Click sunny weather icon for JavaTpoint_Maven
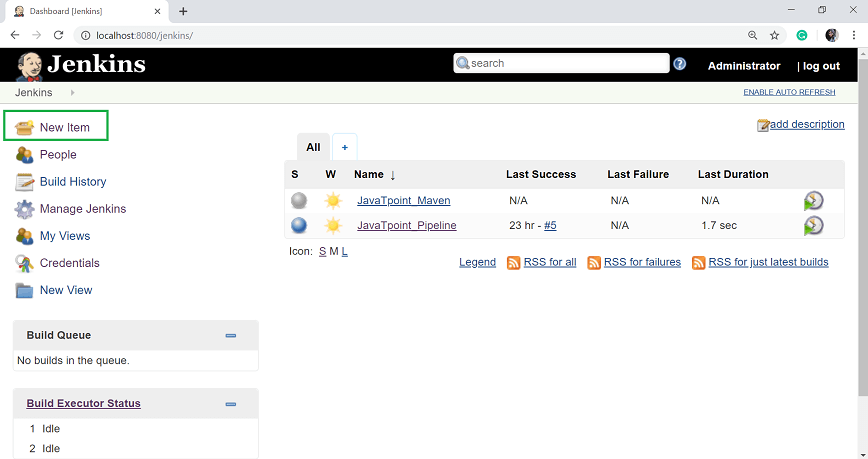This screenshot has width=868, height=459. coord(333,200)
